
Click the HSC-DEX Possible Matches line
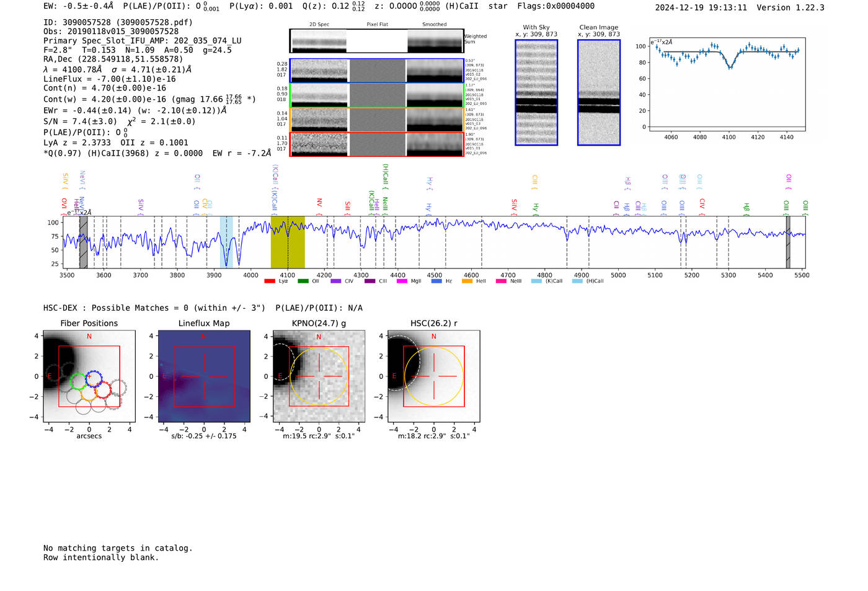[203, 308]
